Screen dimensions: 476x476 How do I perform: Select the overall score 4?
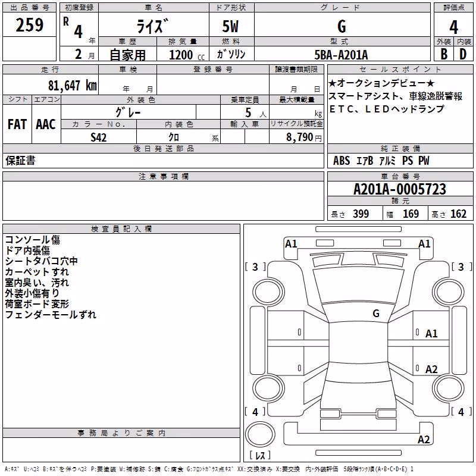pos(453,27)
